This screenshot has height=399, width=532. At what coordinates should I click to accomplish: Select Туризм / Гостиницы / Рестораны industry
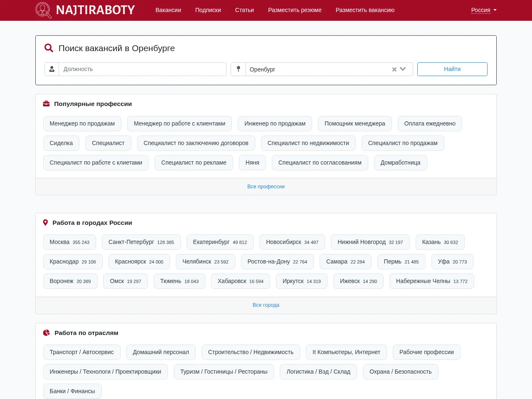[x=224, y=372]
